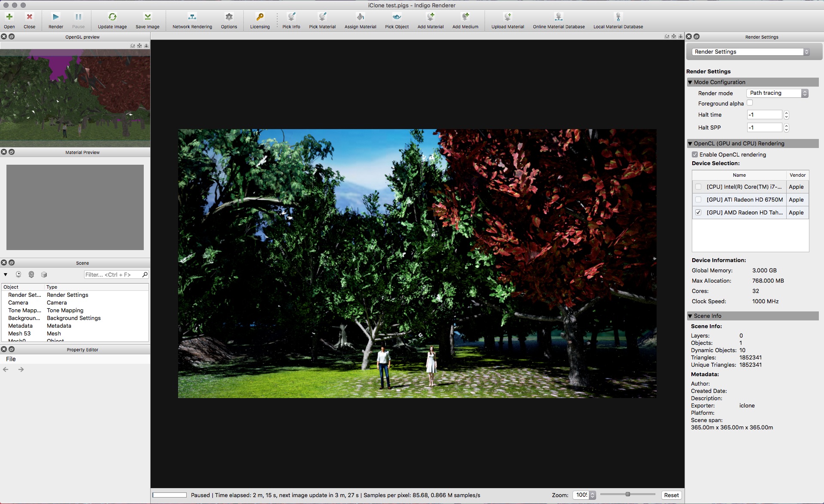
Task: Select the Pick Material tool
Action: click(322, 17)
